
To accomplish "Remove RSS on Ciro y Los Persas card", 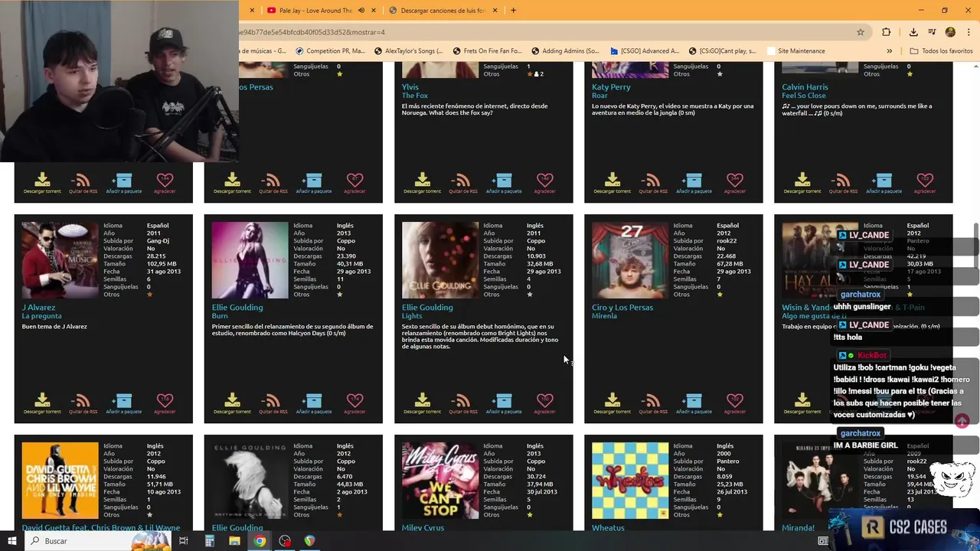I will (x=652, y=403).
